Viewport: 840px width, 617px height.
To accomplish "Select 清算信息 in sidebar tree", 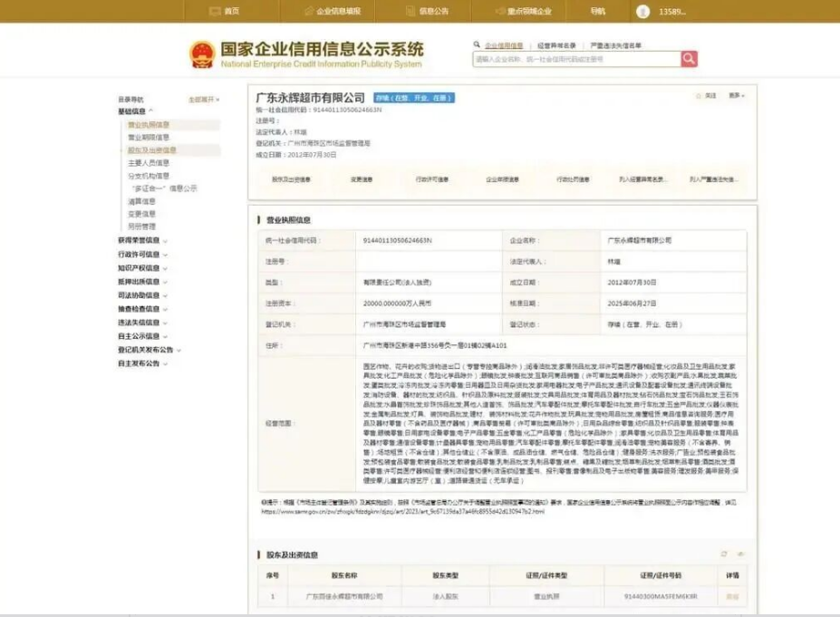I will click(x=141, y=201).
